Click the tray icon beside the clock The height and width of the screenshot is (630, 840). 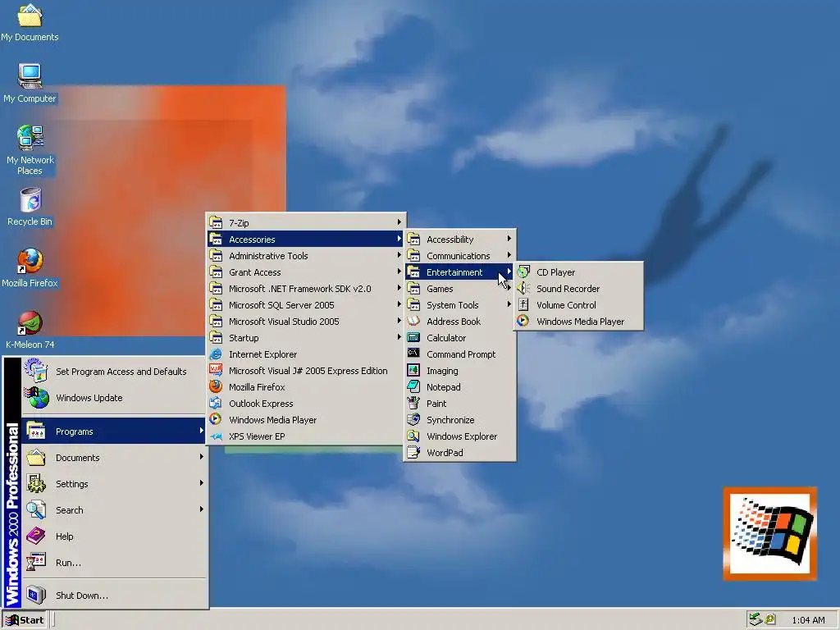click(x=770, y=619)
